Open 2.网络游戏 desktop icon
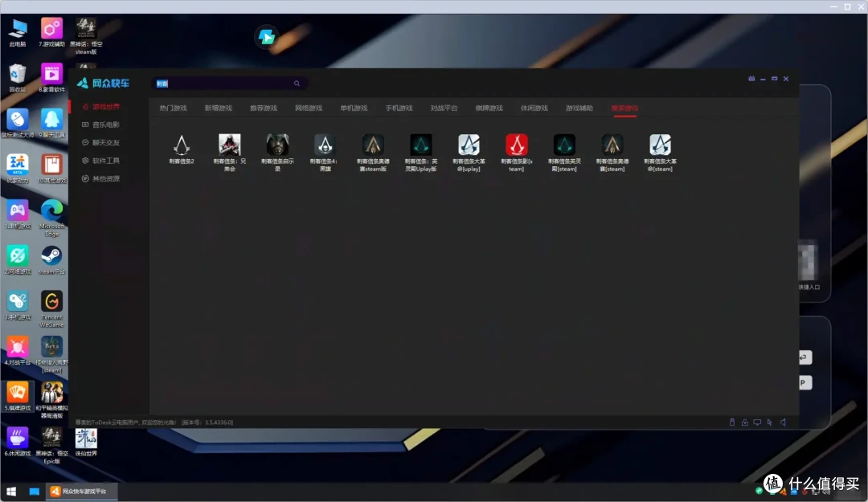Viewport: 868px width, 502px height. (18, 260)
